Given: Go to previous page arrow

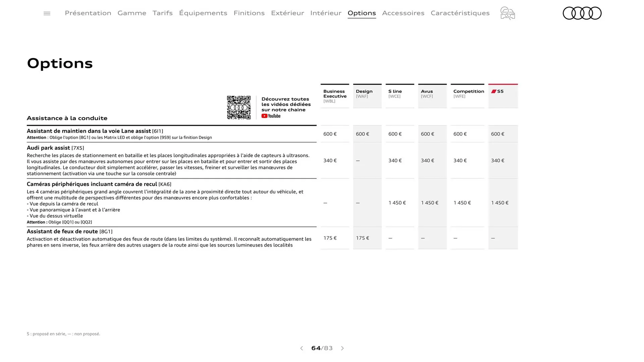Looking at the screenshot, I should pos(302,348).
